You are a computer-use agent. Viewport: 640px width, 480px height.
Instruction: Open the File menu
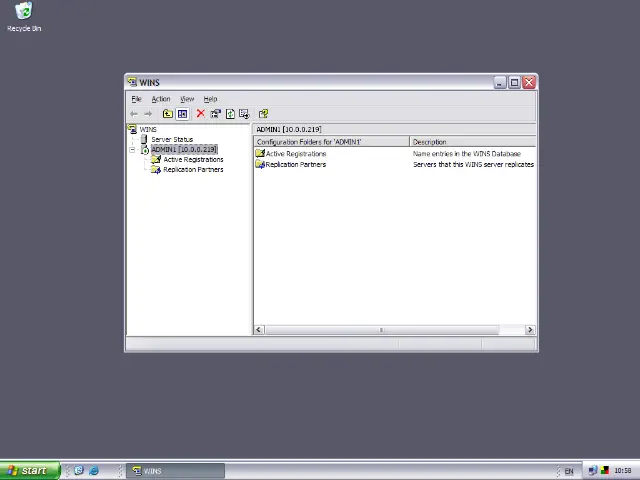(136, 99)
